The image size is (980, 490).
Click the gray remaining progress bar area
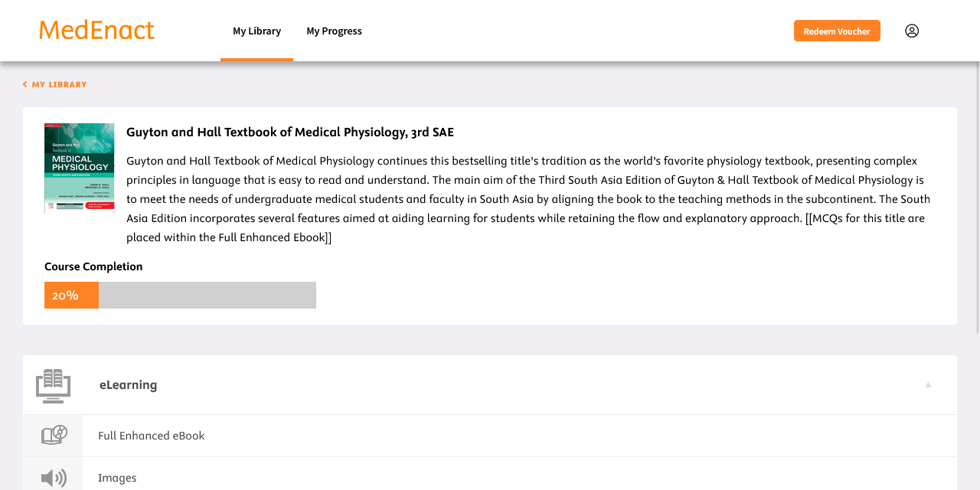point(207,295)
